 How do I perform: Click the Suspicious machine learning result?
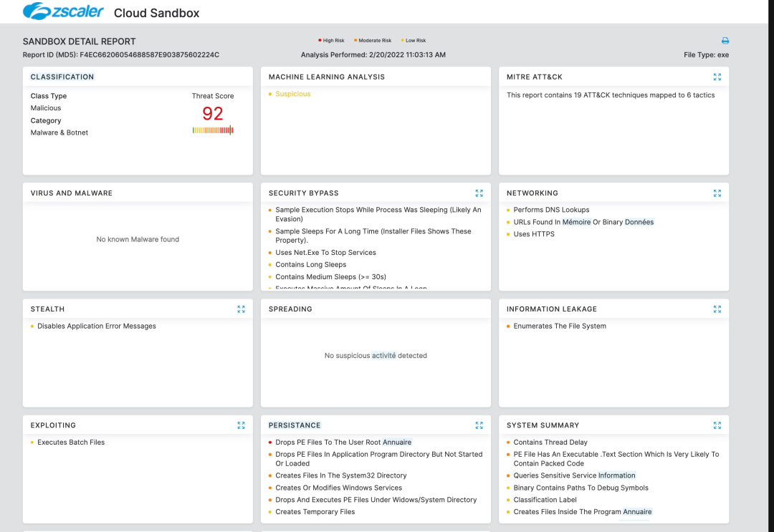coord(293,94)
